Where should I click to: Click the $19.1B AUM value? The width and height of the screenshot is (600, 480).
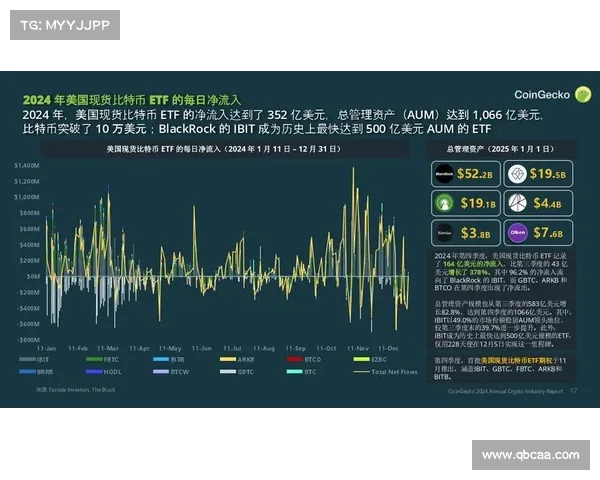(x=478, y=203)
